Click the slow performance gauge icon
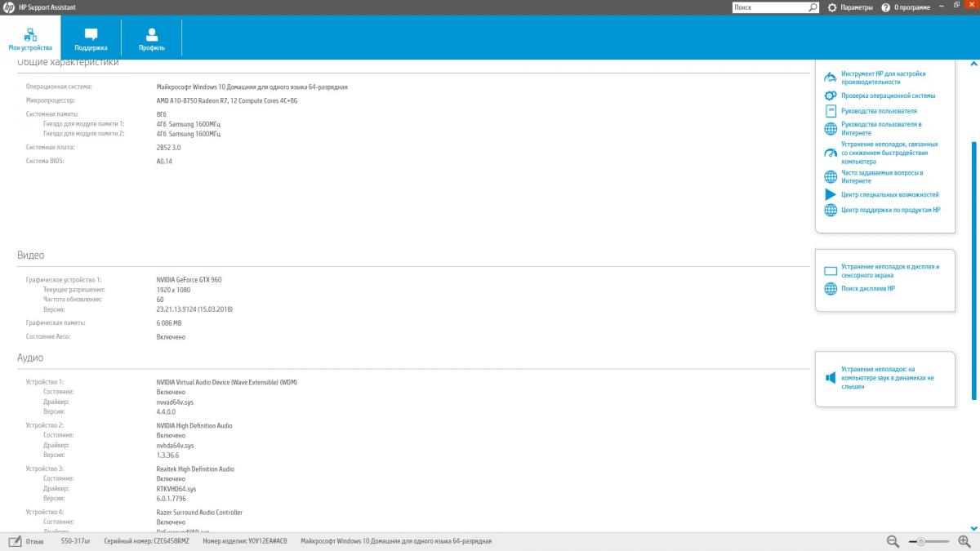The image size is (980, 551). point(830,153)
